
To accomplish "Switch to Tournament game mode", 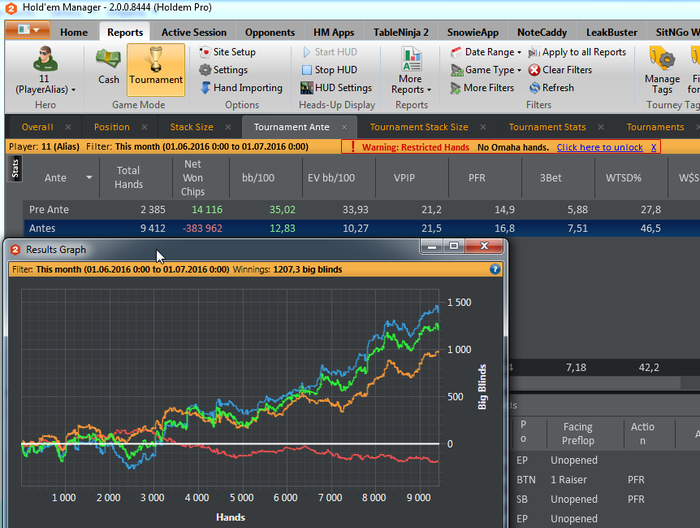I will pos(156,70).
